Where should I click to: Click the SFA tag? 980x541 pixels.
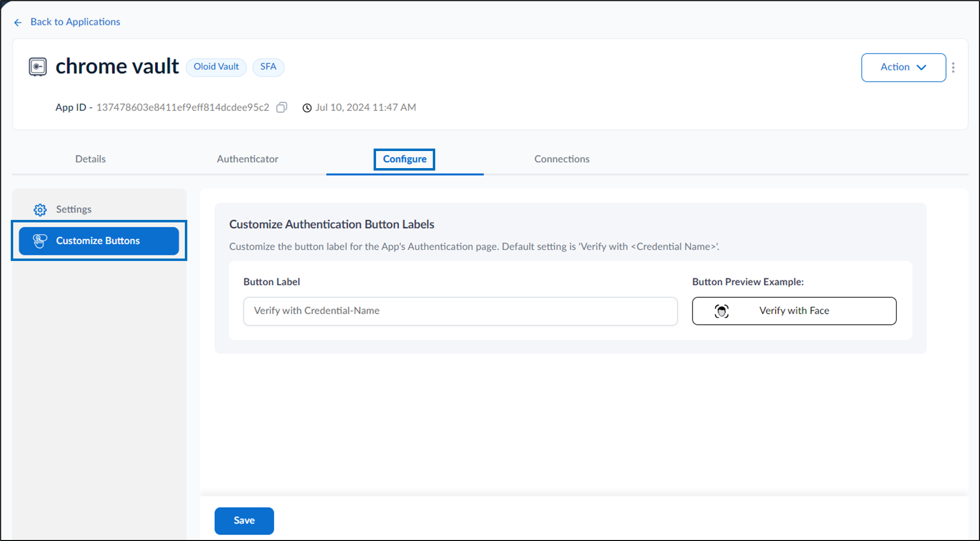tap(268, 67)
